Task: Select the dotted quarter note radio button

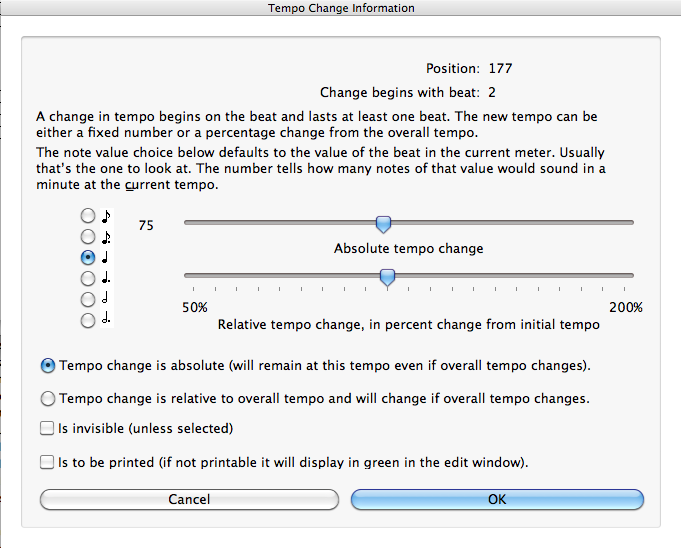Action: [x=88, y=278]
